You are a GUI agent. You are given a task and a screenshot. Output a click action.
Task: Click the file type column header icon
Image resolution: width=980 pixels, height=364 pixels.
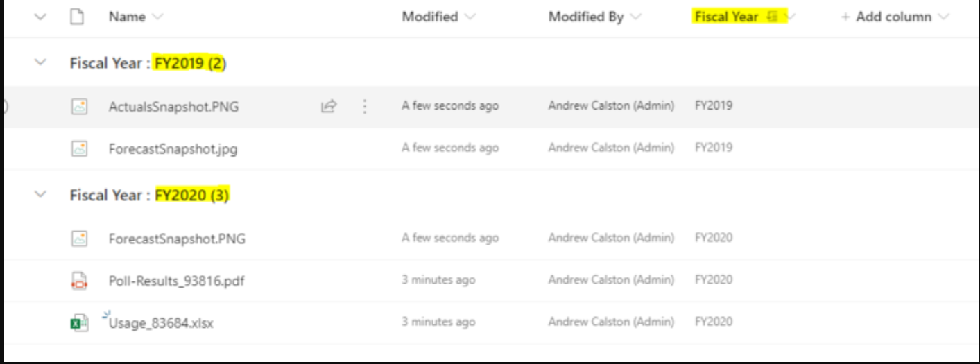[x=77, y=17]
